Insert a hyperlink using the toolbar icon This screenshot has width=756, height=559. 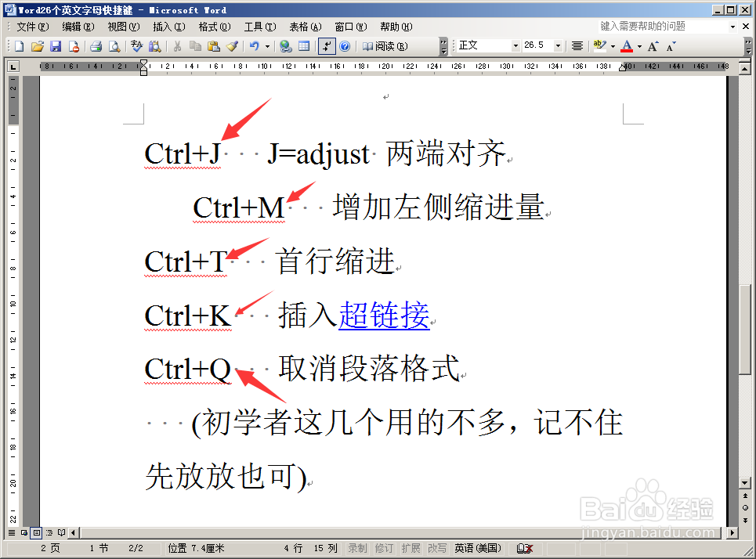pyautogui.click(x=284, y=45)
